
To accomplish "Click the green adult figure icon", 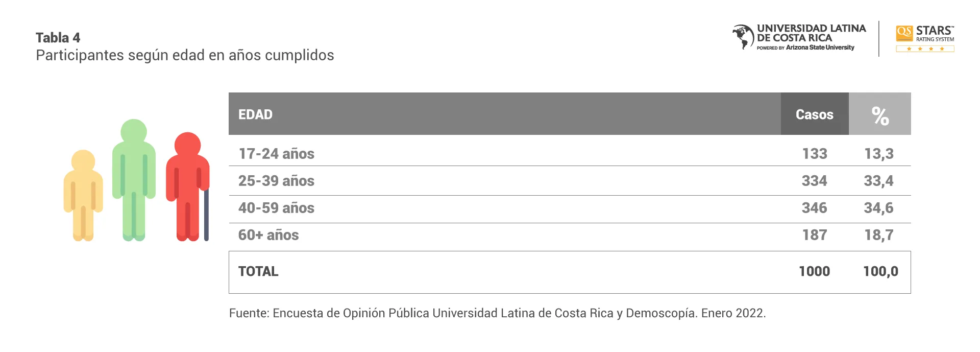I will [x=134, y=179].
